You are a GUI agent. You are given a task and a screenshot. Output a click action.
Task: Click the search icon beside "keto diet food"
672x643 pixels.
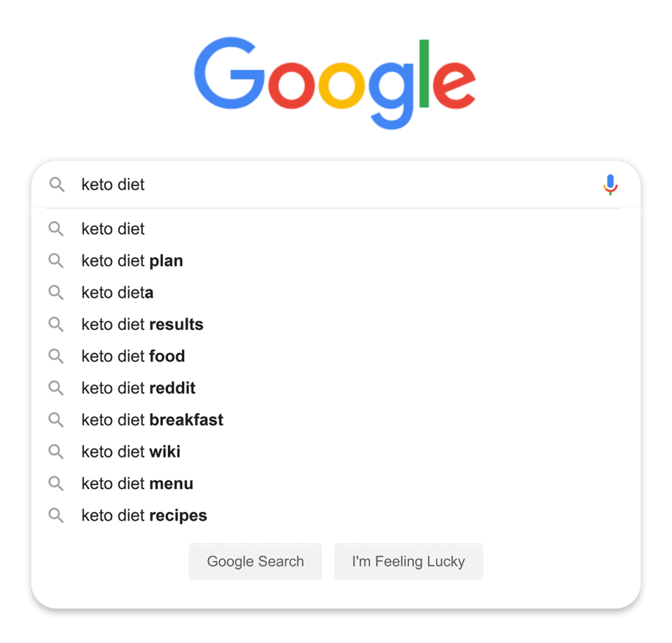pyautogui.click(x=56, y=357)
